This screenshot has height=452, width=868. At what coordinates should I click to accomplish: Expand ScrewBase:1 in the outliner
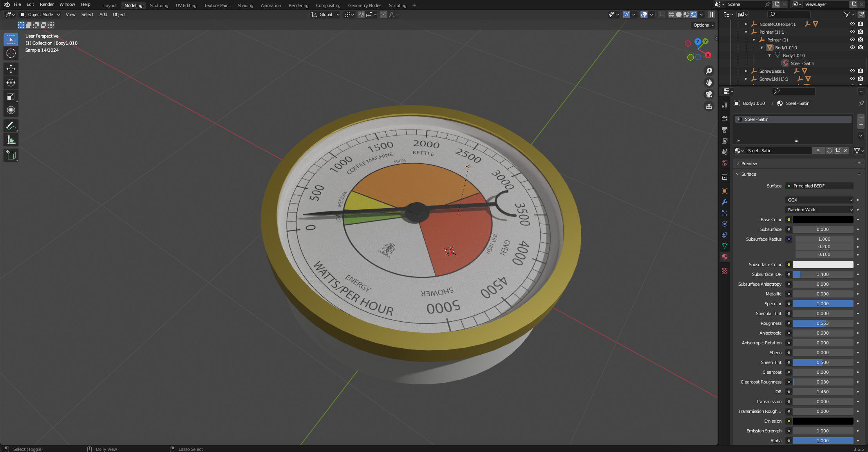(746, 71)
